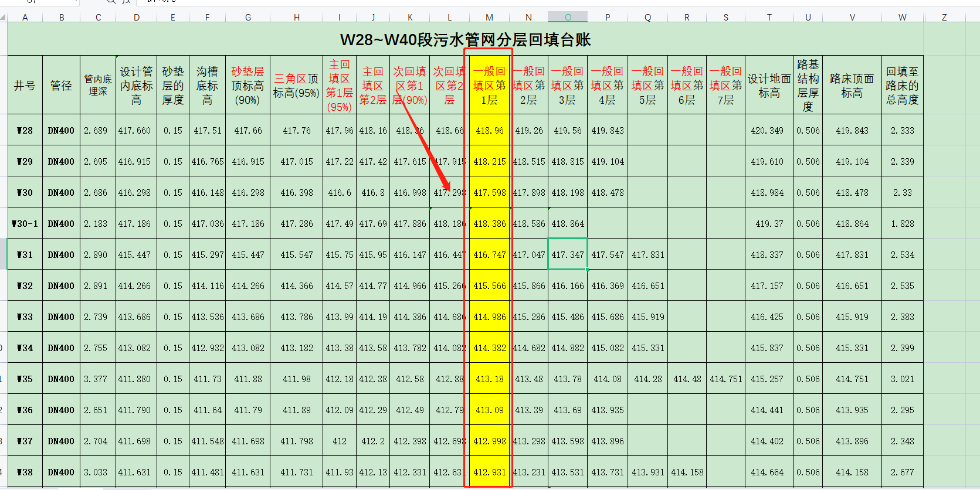This screenshot has height=490, width=980.
Task: Click the W38 well number cell
Action: pyautogui.click(x=25, y=472)
